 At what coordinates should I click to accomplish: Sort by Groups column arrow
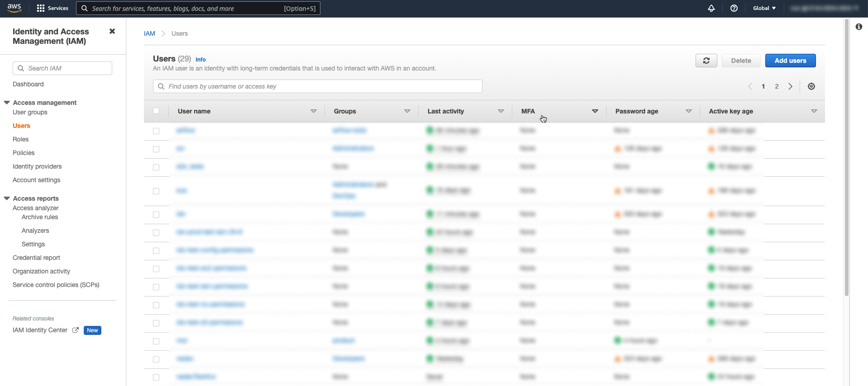pyautogui.click(x=407, y=111)
